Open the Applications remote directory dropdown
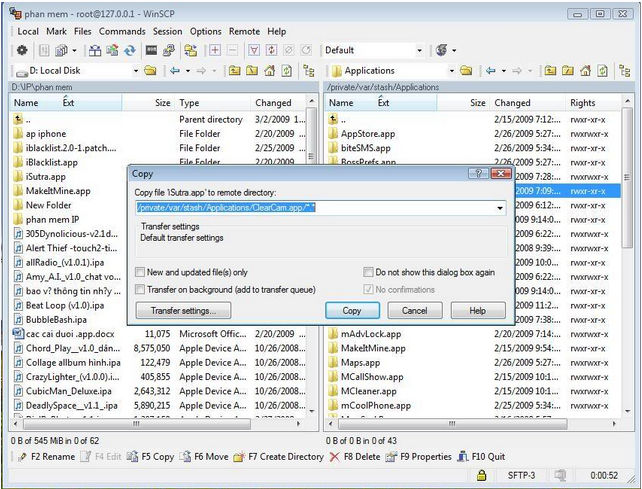642x489 pixels. [452, 71]
